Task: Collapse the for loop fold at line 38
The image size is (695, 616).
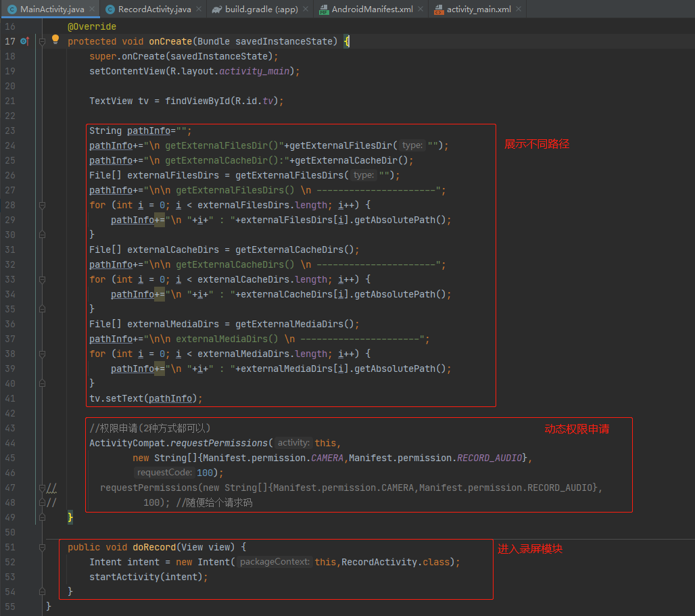Action: (x=42, y=354)
